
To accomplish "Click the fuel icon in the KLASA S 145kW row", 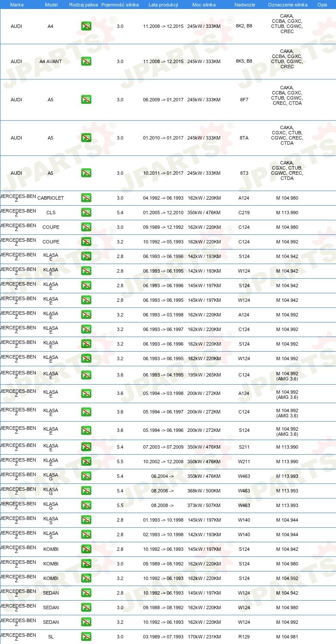I will [86, 520].
